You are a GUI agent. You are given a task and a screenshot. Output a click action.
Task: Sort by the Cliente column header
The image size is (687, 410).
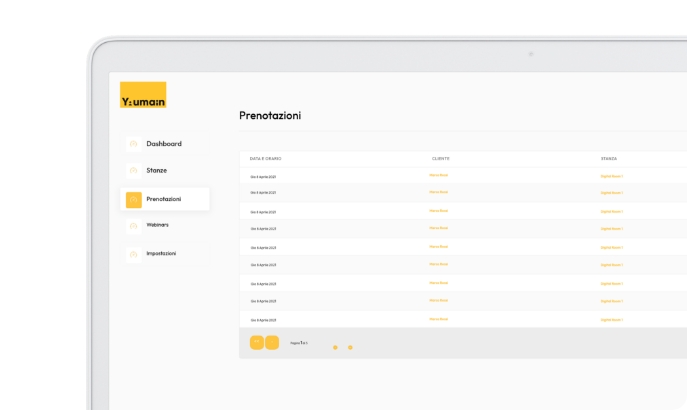pyautogui.click(x=440, y=158)
